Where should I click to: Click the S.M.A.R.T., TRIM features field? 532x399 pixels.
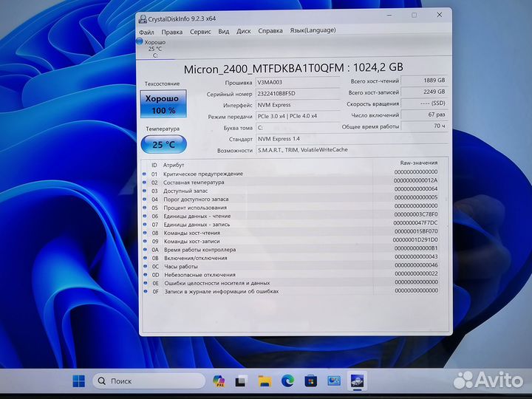click(x=352, y=149)
